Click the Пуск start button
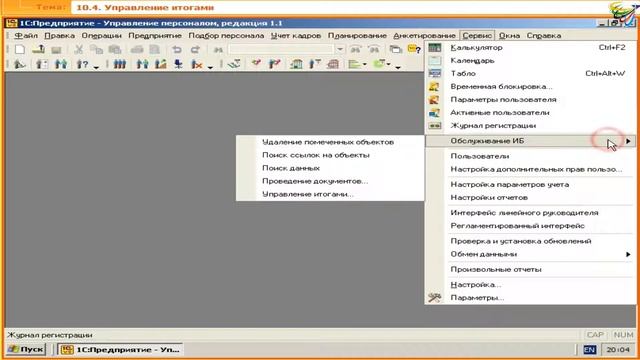This screenshot has width=640, height=360. coord(26,349)
